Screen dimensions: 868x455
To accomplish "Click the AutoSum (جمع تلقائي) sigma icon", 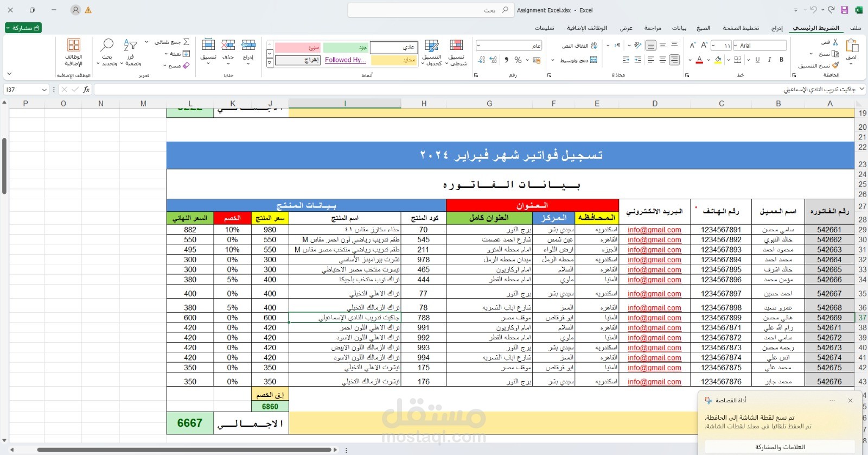I will coord(186,42).
